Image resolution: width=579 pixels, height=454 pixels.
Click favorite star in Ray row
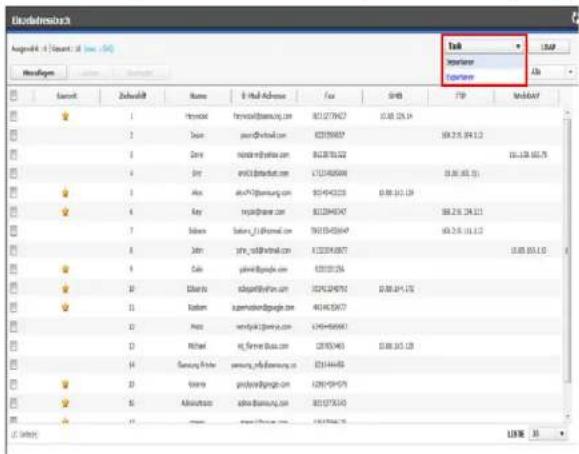(x=65, y=212)
